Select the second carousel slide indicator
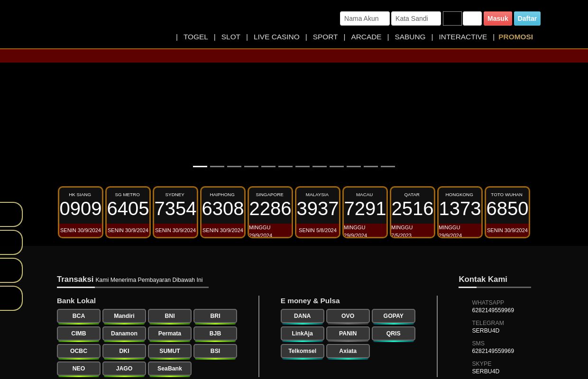Viewport: 588px width, 379px height. click(217, 166)
